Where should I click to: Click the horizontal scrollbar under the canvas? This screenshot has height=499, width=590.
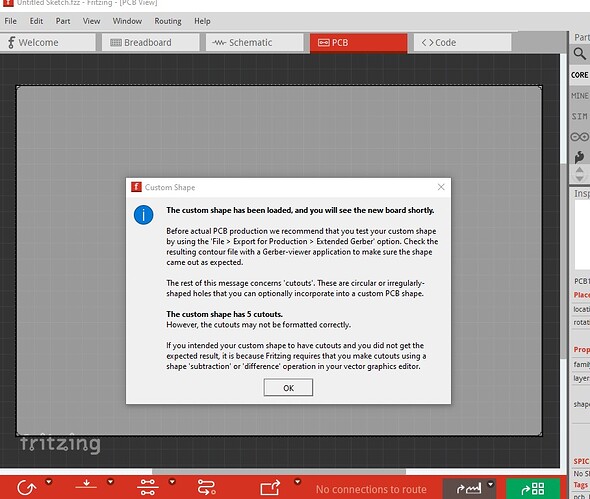(279, 472)
